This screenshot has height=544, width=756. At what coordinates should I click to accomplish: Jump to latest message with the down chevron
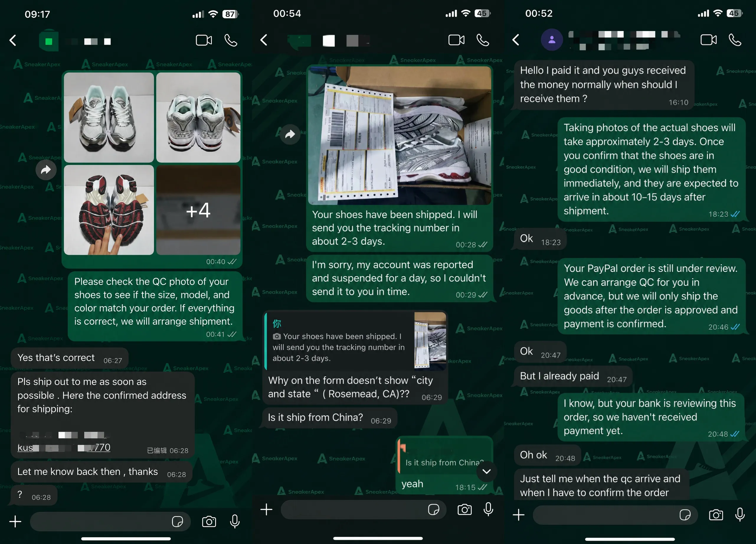(487, 471)
